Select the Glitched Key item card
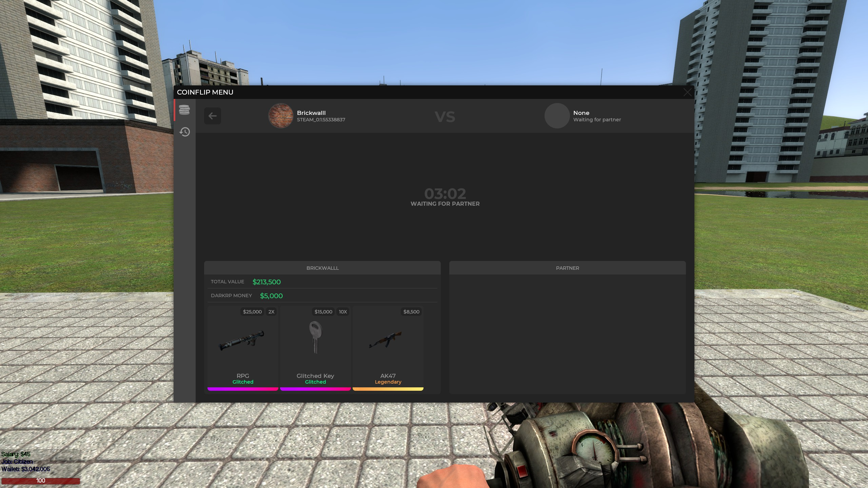Screen dimensions: 868x488 pyautogui.click(x=315, y=348)
